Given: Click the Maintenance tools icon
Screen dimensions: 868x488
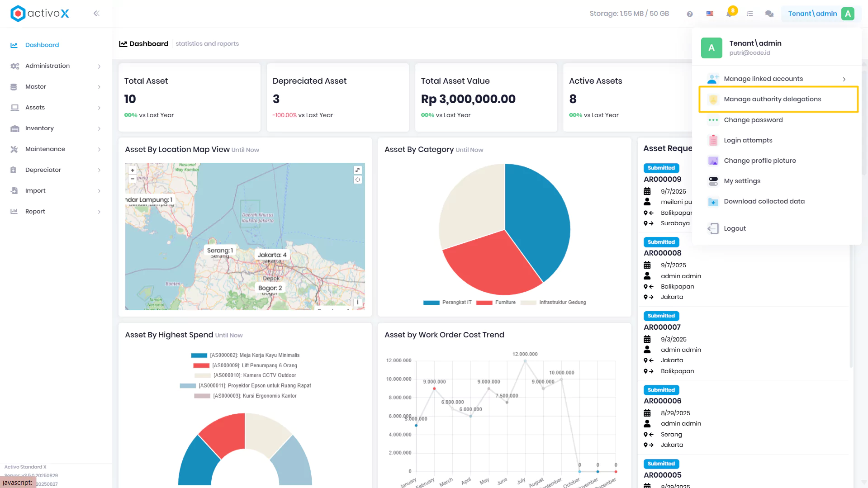Looking at the screenshot, I should coord(14,149).
